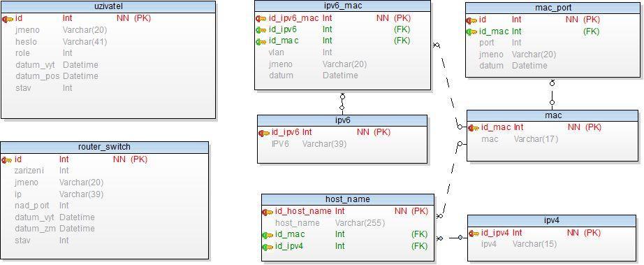Click the mac_port table title

point(553,8)
